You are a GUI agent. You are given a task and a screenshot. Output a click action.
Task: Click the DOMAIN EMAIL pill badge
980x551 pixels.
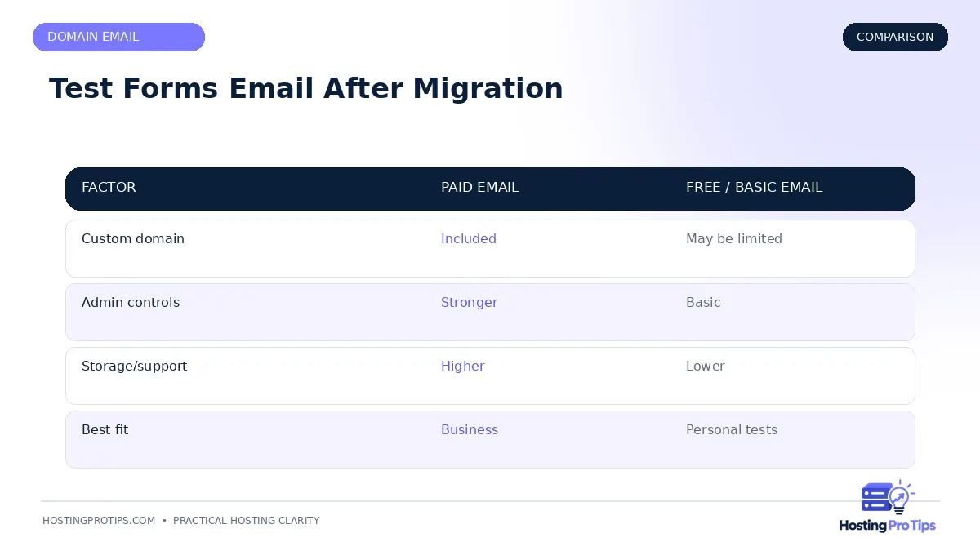pos(118,37)
